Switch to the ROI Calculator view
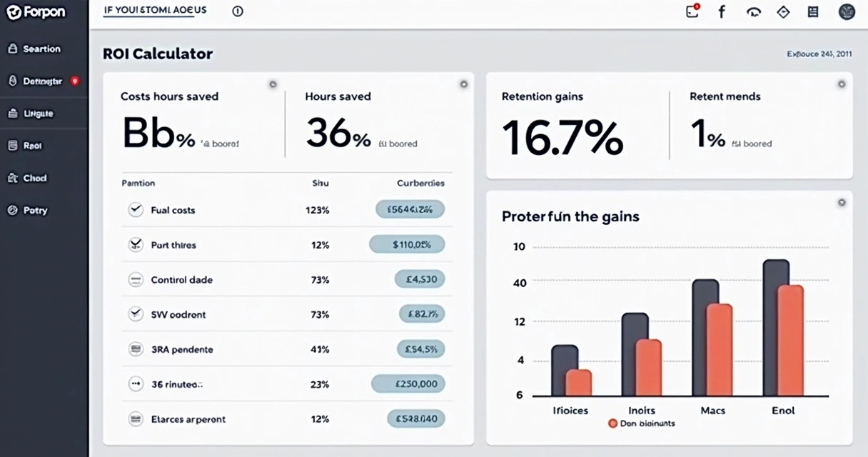The width and height of the screenshot is (868, 457). pyautogui.click(x=159, y=54)
